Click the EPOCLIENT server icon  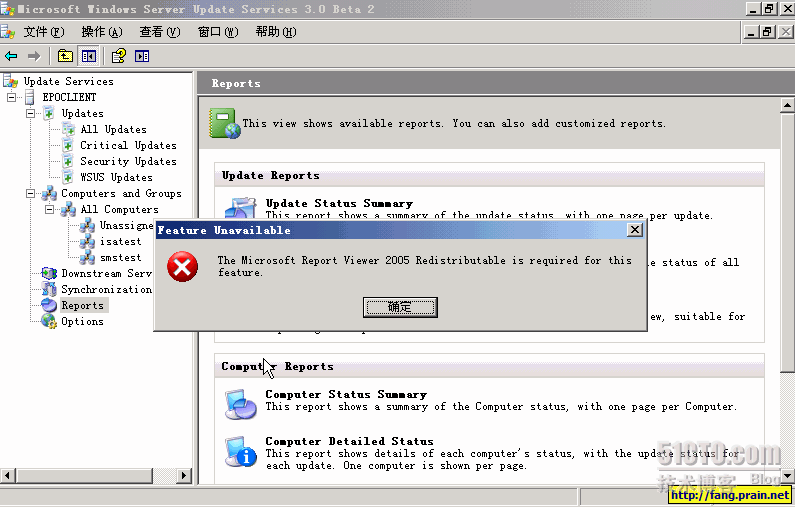[30, 97]
